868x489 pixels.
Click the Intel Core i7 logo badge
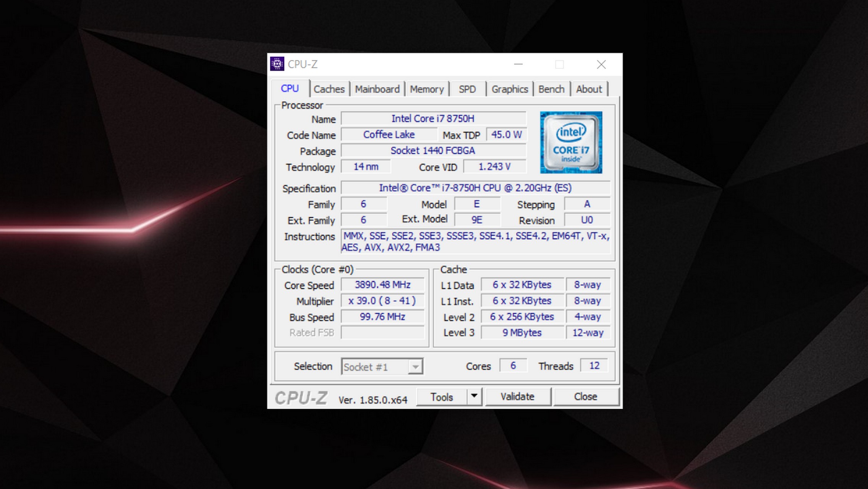[571, 142]
